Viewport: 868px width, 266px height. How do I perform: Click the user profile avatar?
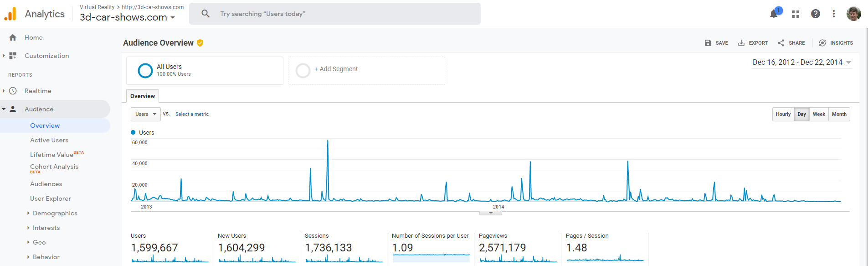(854, 14)
